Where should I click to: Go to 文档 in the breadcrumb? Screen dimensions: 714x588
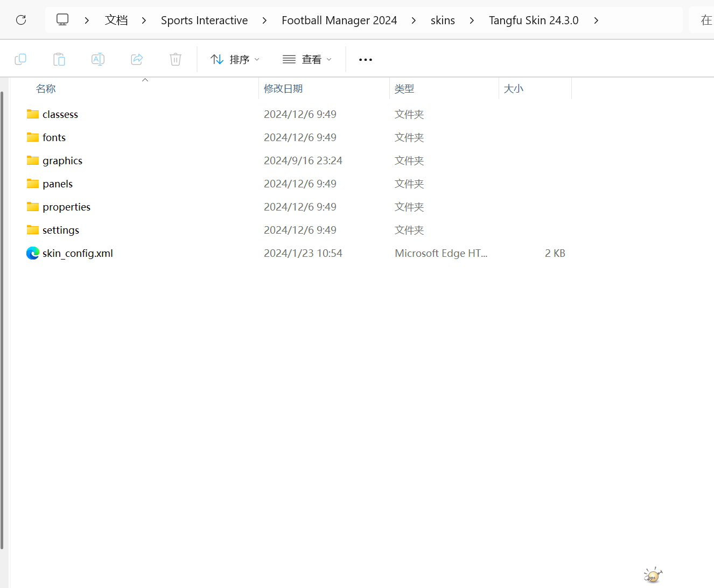pos(116,20)
